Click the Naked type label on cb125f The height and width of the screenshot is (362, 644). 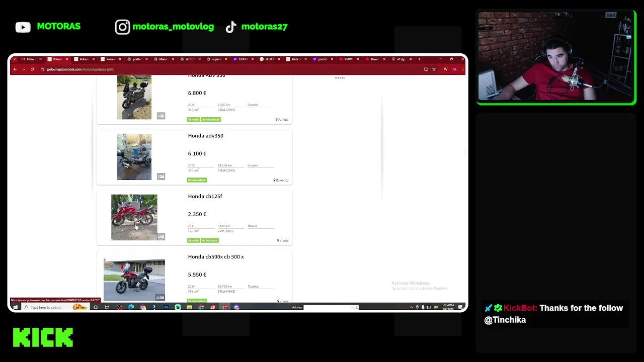click(x=252, y=226)
